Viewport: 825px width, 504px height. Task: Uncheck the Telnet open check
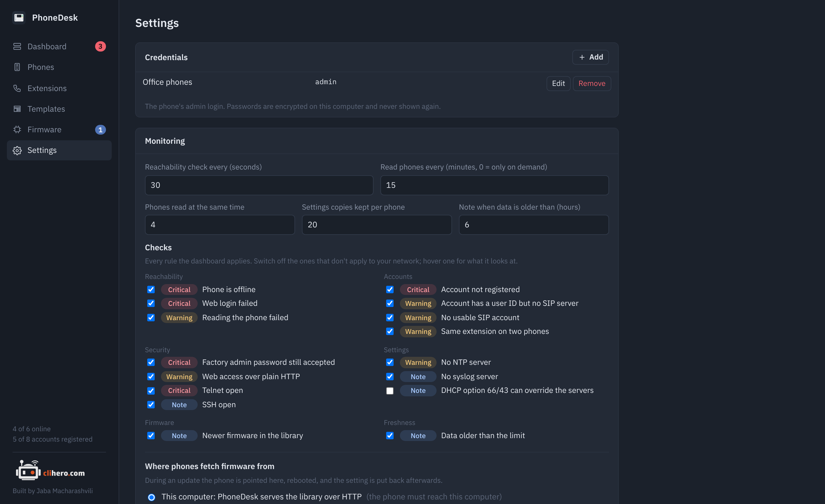coord(151,391)
